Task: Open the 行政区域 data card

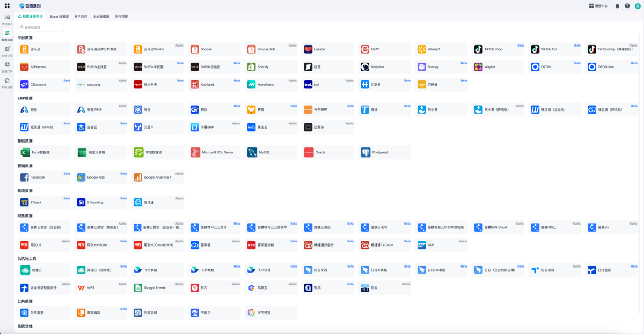Action: pyautogui.click(x=158, y=313)
